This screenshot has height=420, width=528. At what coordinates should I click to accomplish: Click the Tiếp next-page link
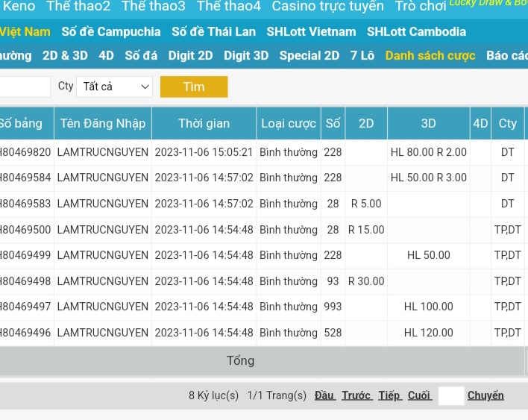point(389,395)
